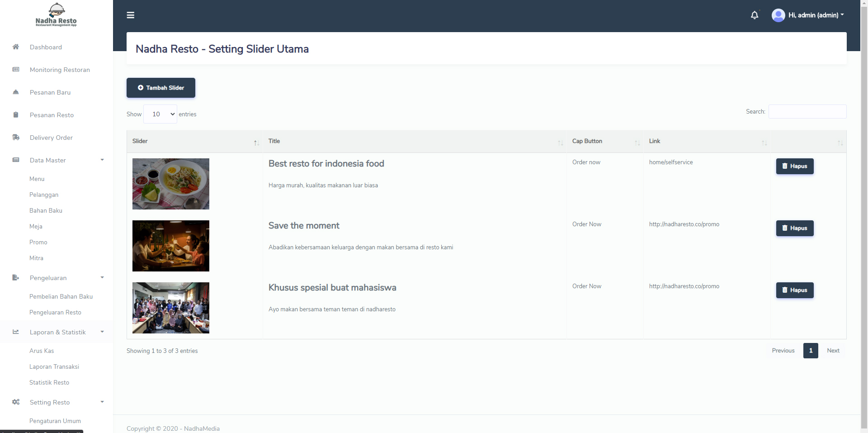This screenshot has width=868, height=433.
Task: Collapse the Pengeluaran submenu arrow
Action: tap(102, 278)
